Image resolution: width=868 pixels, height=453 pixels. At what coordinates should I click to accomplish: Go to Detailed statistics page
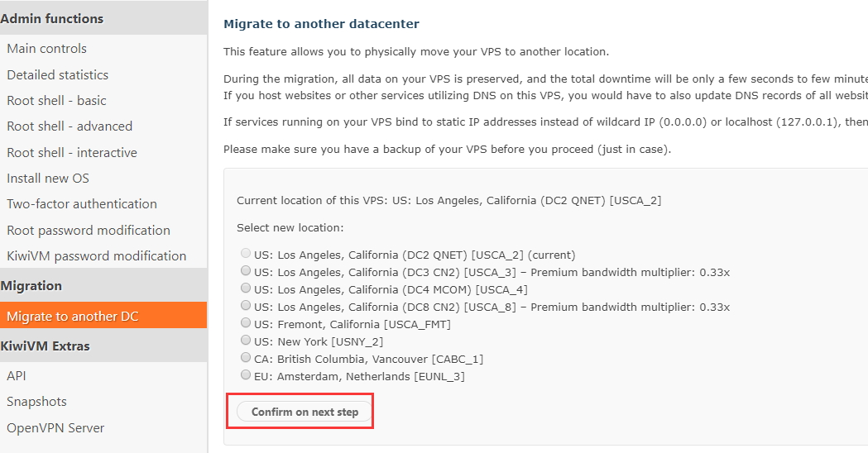57,74
